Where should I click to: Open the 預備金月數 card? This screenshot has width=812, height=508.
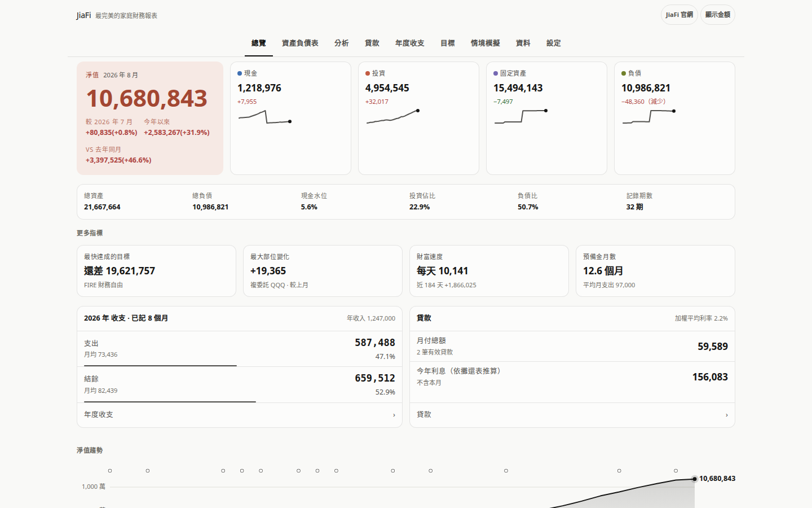[655, 271]
